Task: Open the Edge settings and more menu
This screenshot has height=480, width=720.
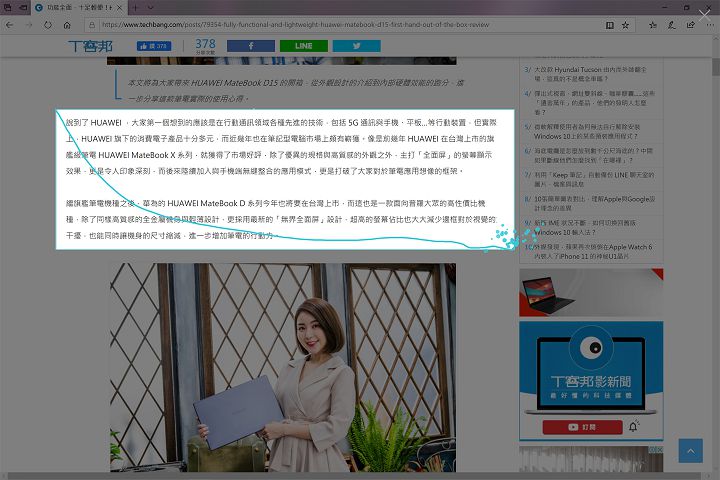Action: pyautogui.click(x=710, y=25)
